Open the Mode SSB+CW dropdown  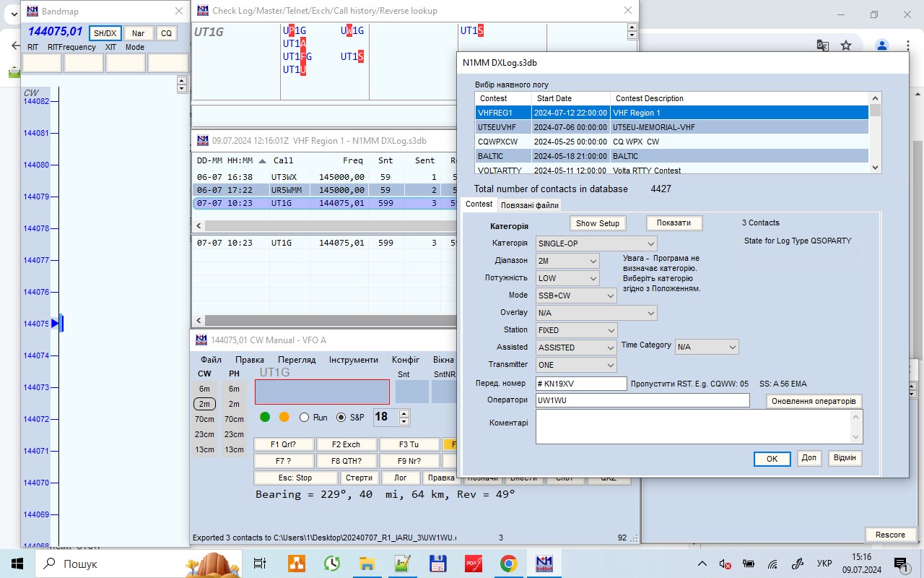pyautogui.click(x=576, y=296)
